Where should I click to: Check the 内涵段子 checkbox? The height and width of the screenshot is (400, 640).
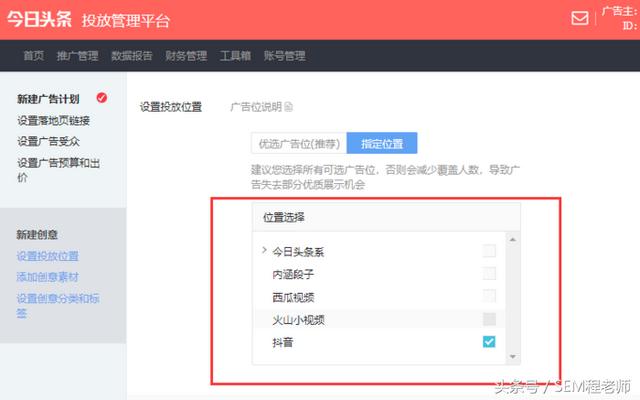(489, 273)
